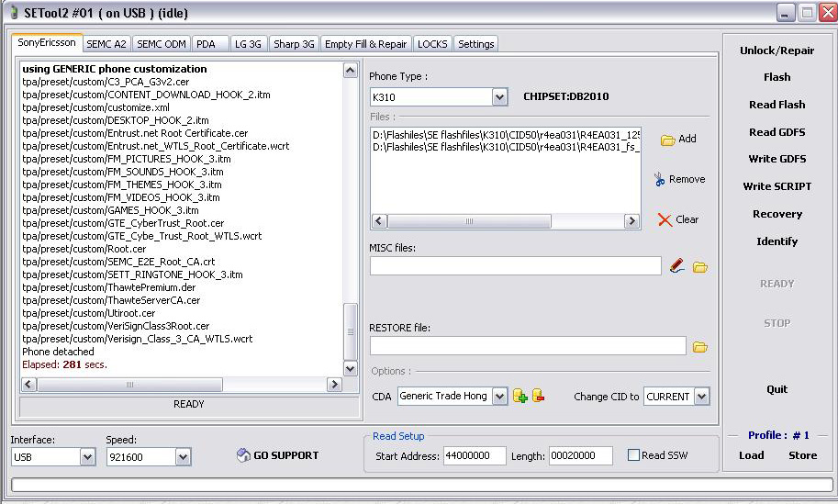Image resolution: width=838 pixels, height=504 pixels.
Task: Click the Remove scissors icon
Action: click(x=659, y=179)
